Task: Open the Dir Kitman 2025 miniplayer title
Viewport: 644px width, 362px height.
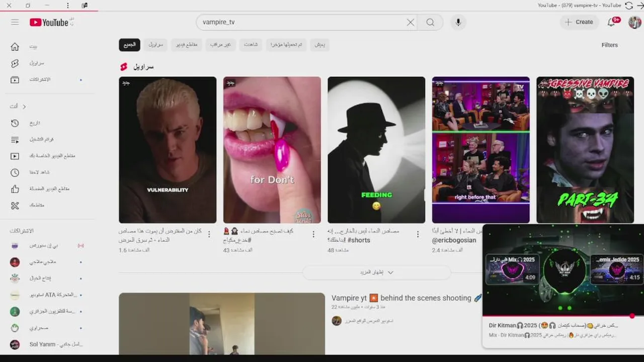Action: pyautogui.click(x=553, y=325)
